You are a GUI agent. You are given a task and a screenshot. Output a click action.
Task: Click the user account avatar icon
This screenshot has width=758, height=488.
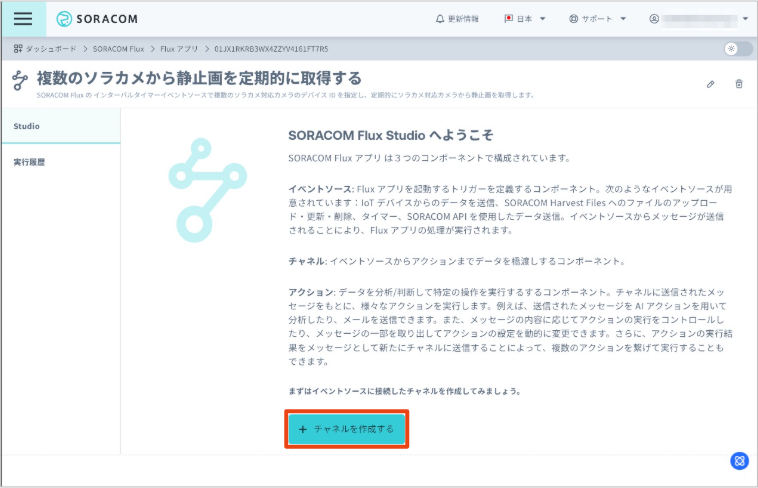coord(654,19)
